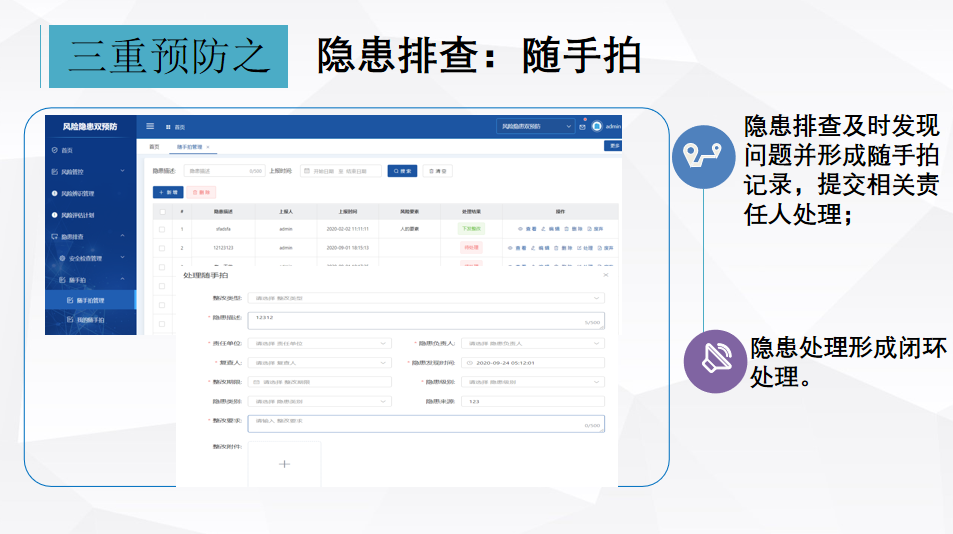Viewport: 953px width, 534px height.
Task: Open the 风险隐患双预防 dropdown in top bar
Action: 535,127
